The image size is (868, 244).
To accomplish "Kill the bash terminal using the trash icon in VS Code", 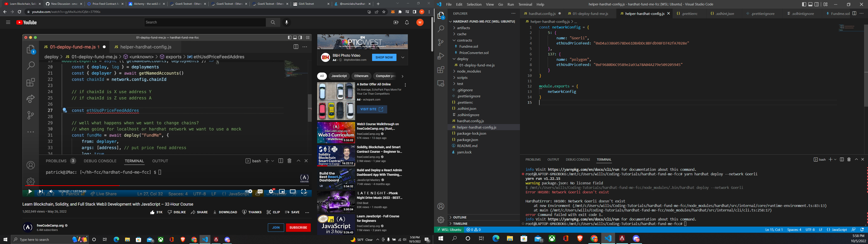I will click(x=849, y=160).
